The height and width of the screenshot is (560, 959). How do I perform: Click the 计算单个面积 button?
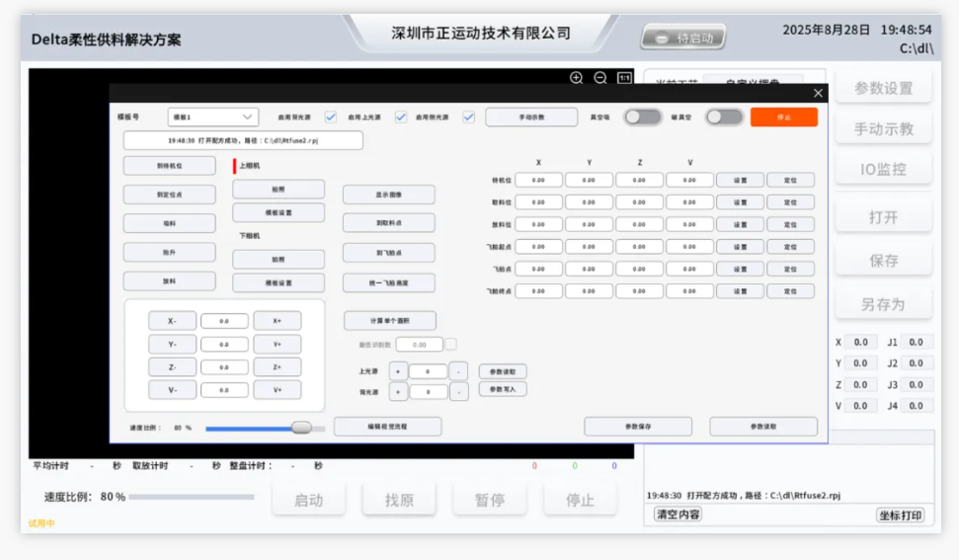390,320
